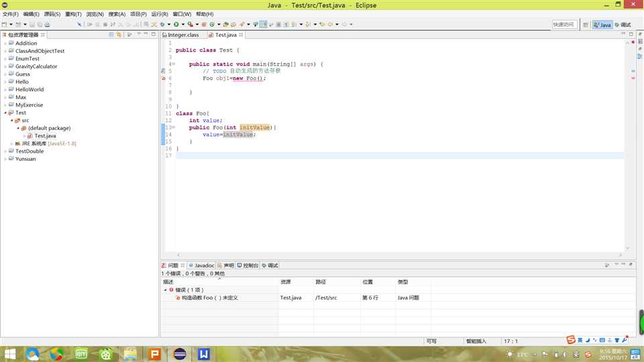The height and width of the screenshot is (362, 644).
Task: Click the 资源 column header in Problems
Action: pyautogui.click(x=296, y=282)
